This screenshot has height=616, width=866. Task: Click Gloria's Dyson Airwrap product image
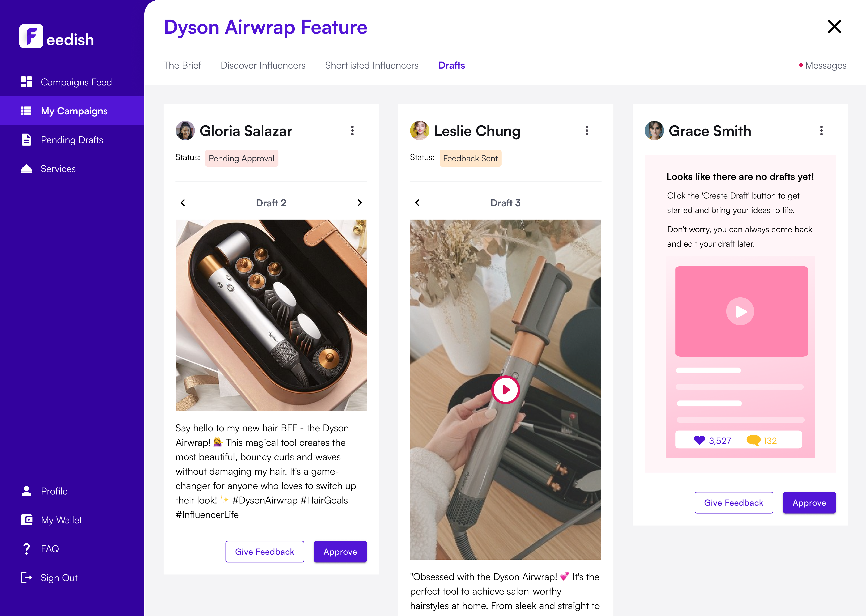271,315
